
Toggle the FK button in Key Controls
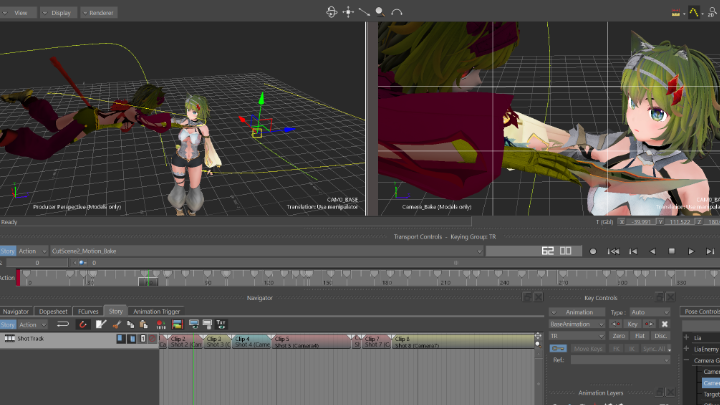[x=616, y=349]
